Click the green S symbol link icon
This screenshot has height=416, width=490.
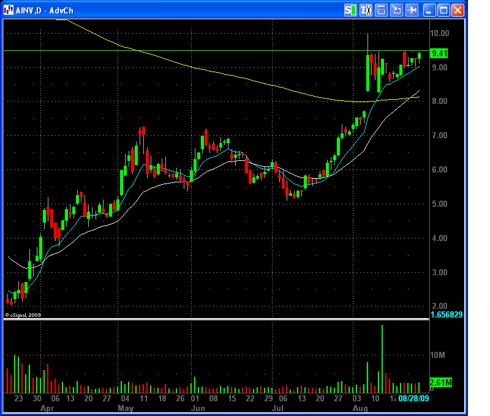click(x=350, y=10)
